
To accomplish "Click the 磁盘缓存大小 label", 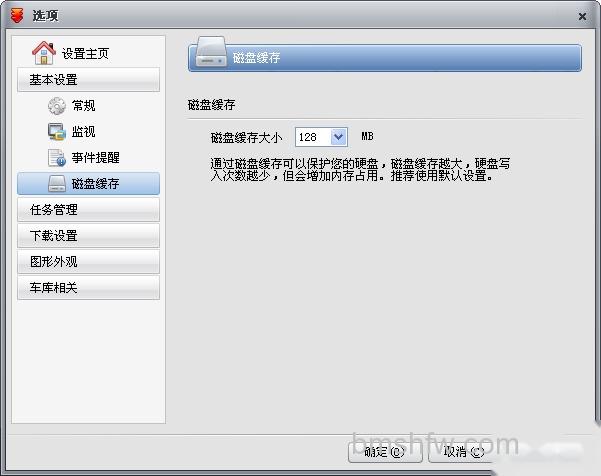I will coord(246,138).
